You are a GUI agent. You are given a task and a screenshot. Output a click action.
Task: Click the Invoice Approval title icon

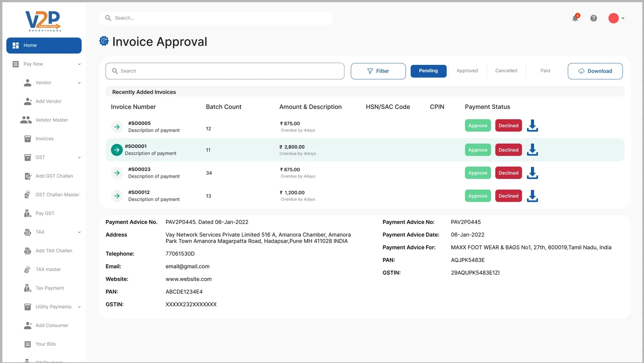click(104, 41)
